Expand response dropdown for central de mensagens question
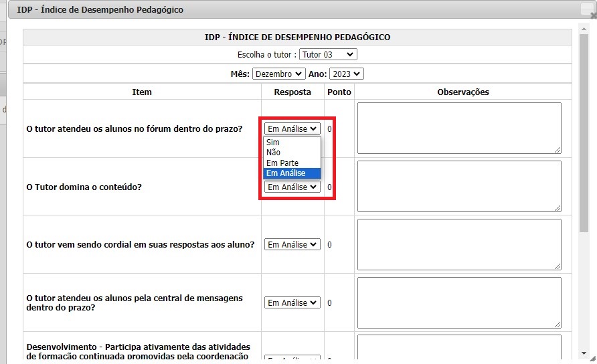 click(292, 303)
